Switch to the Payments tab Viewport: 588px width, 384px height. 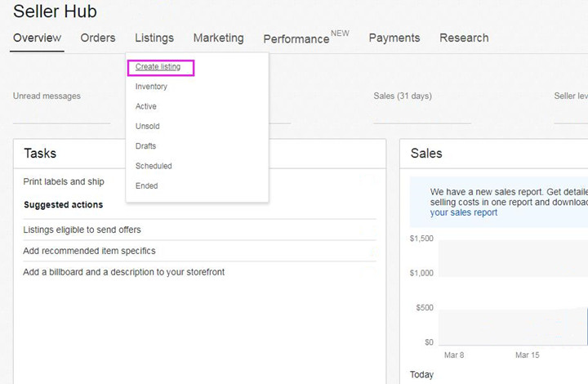(394, 38)
